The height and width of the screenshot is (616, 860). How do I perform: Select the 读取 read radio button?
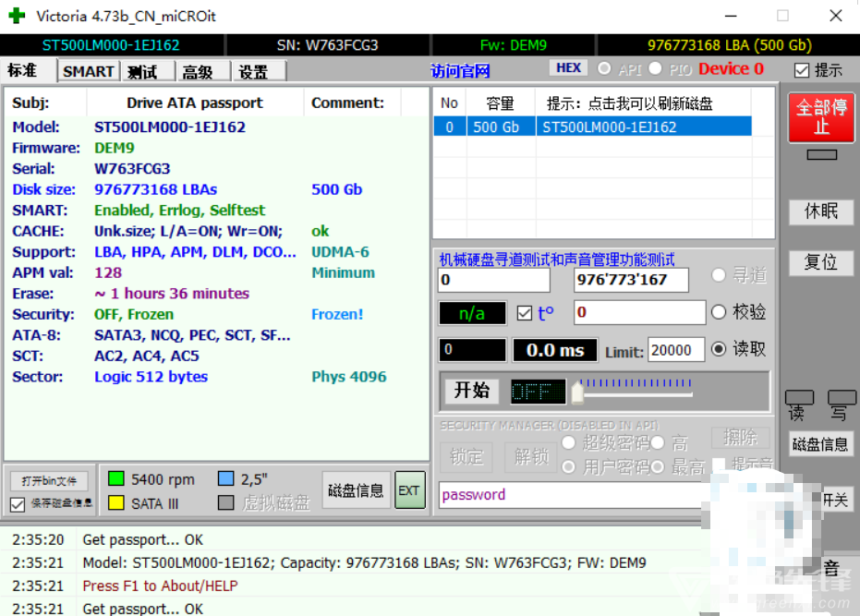pyautogui.click(x=719, y=349)
